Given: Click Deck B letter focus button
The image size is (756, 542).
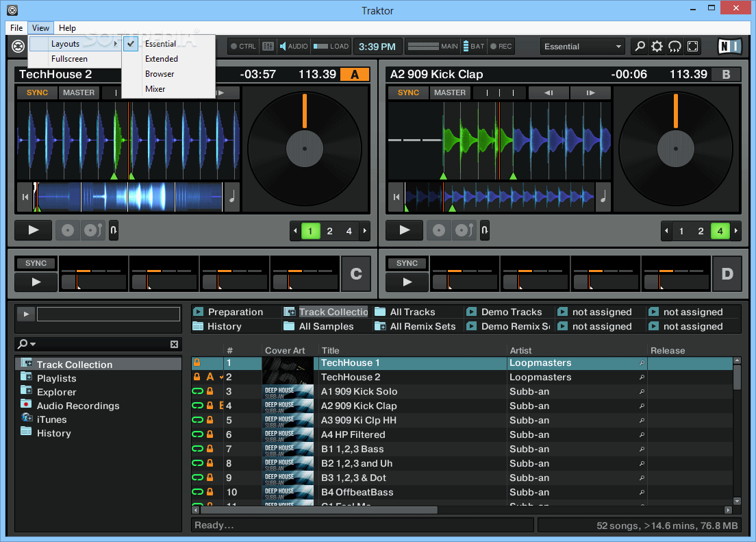Looking at the screenshot, I should click(726, 74).
